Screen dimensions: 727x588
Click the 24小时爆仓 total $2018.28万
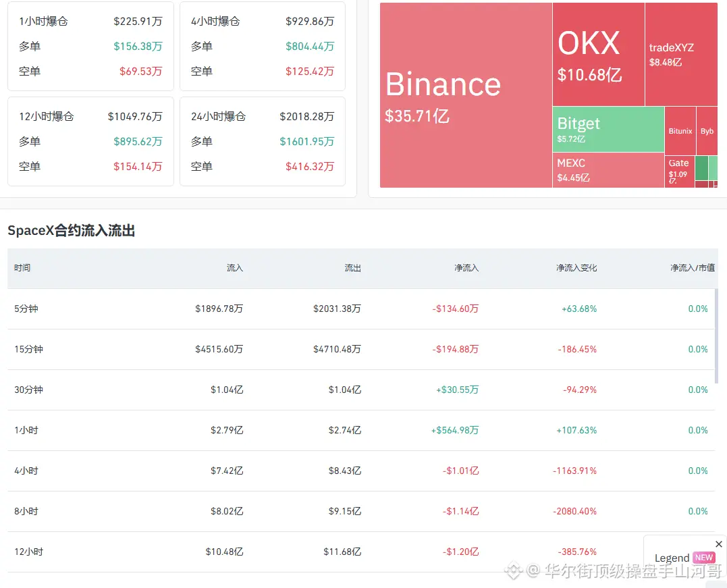pyautogui.click(x=306, y=116)
